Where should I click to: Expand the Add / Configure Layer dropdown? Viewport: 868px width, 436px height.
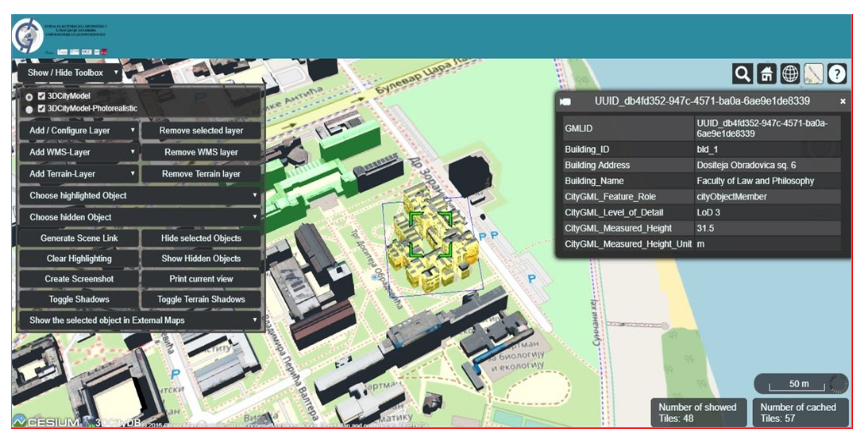point(79,131)
